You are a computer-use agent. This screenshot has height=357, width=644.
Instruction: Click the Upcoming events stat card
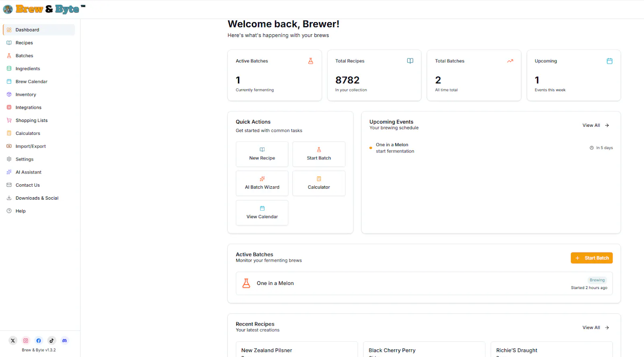[574, 75]
